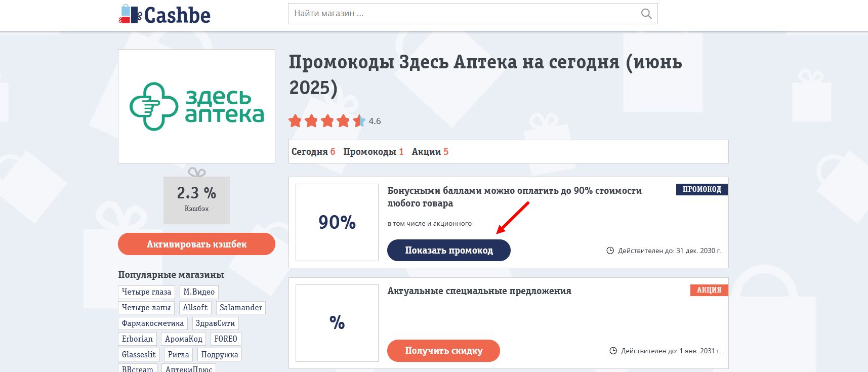Open the 'Фармакосметика' store tag
The image size is (868, 372).
(x=153, y=323)
